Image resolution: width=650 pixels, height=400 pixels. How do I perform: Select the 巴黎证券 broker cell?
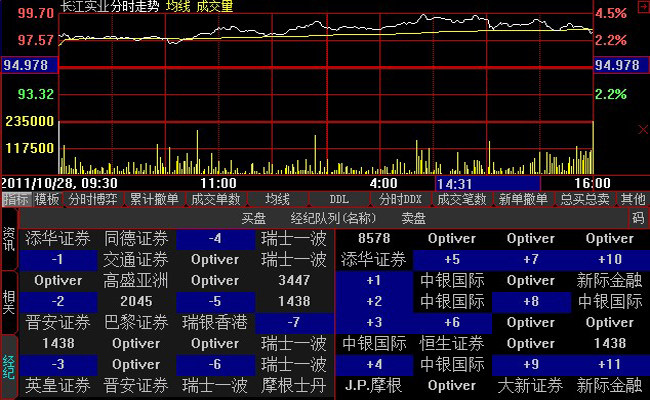[136, 322]
